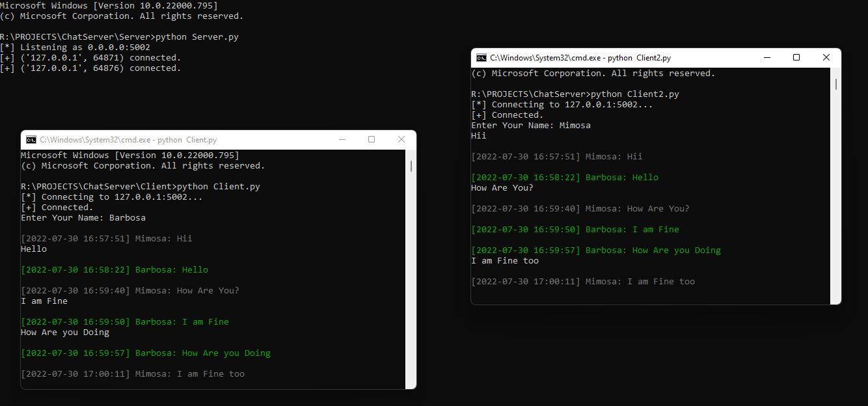Image resolution: width=868 pixels, height=406 pixels.
Task: Click the Client.py window title text
Action: pos(128,140)
